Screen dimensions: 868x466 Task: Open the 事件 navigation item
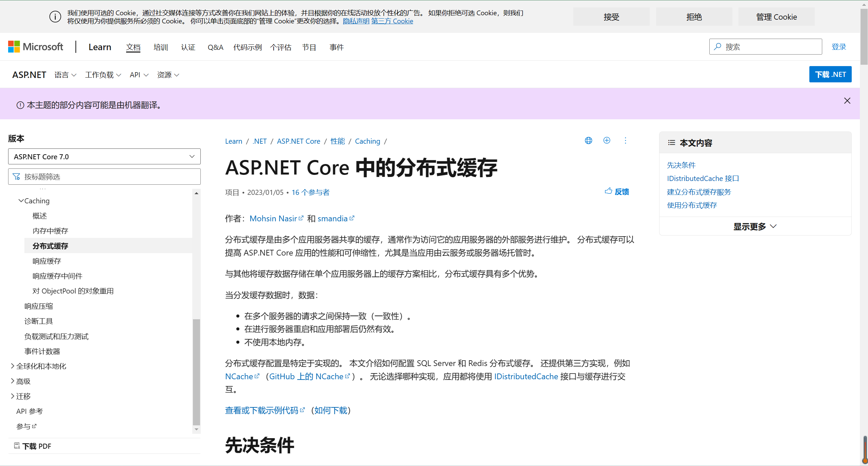coord(337,47)
